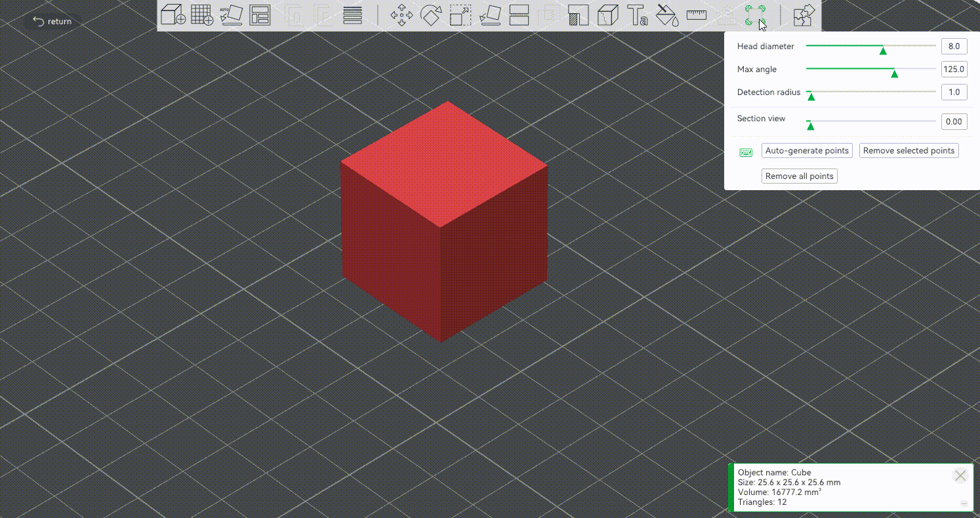Viewport: 980px width, 518px height.
Task: Click the Auto orient icon
Action: click(x=231, y=15)
